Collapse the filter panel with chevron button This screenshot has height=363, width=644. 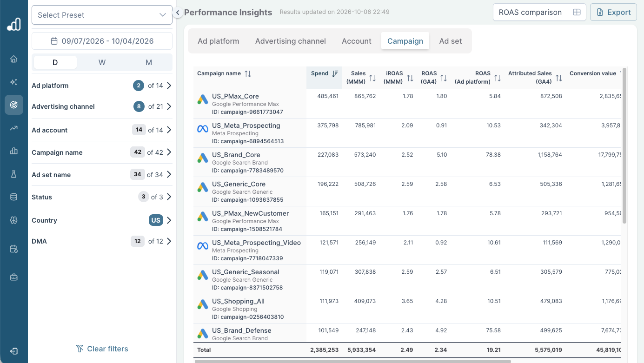pyautogui.click(x=178, y=13)
